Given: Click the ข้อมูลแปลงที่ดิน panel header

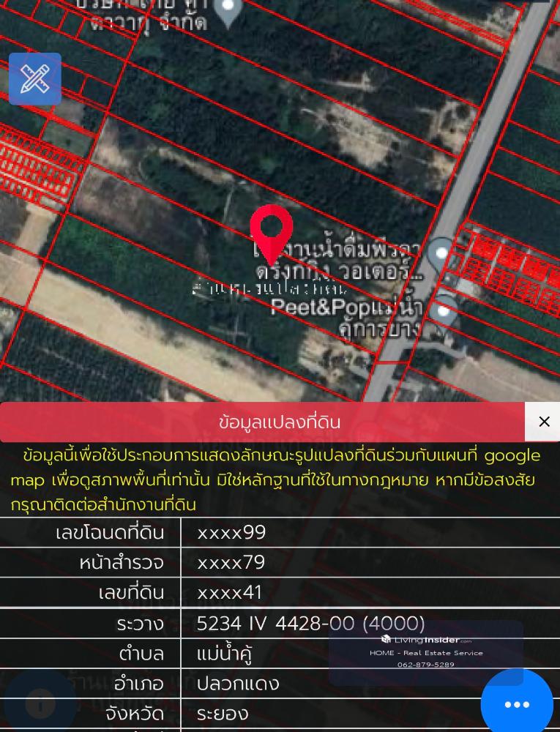Looking at the screenshot, I should [x=279, y=422].
